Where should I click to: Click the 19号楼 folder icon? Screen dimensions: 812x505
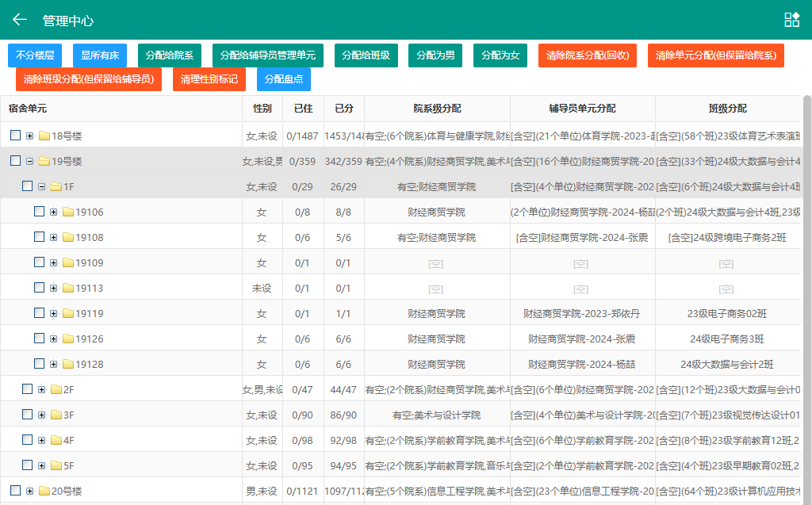pyautogui.click(x=44, y=161)
